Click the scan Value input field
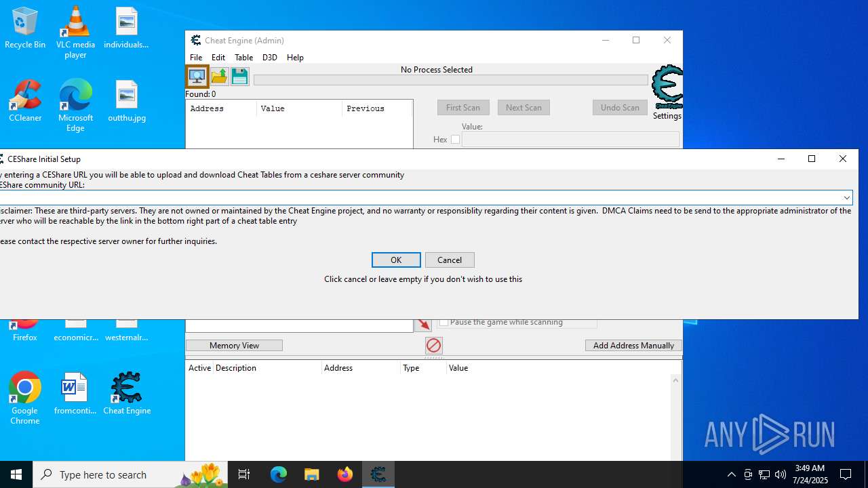 [570, 140]
